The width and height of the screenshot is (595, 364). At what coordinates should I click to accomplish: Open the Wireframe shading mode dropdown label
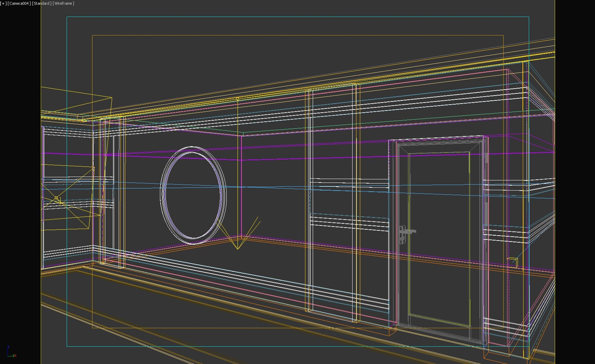click(63, 3)
